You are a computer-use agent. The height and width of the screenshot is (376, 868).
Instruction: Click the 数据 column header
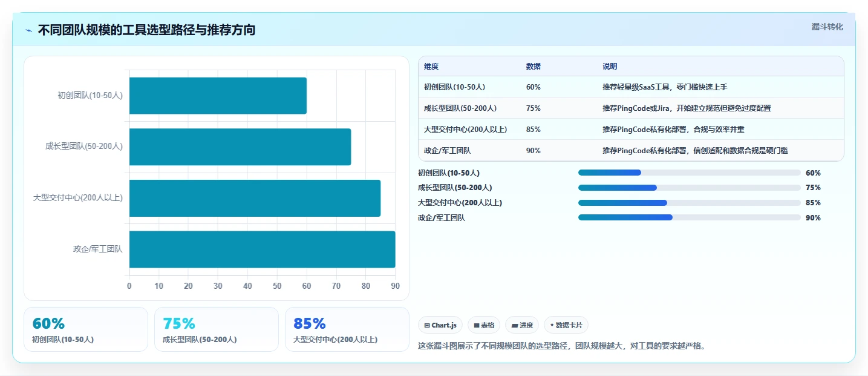tap(534, 67)
